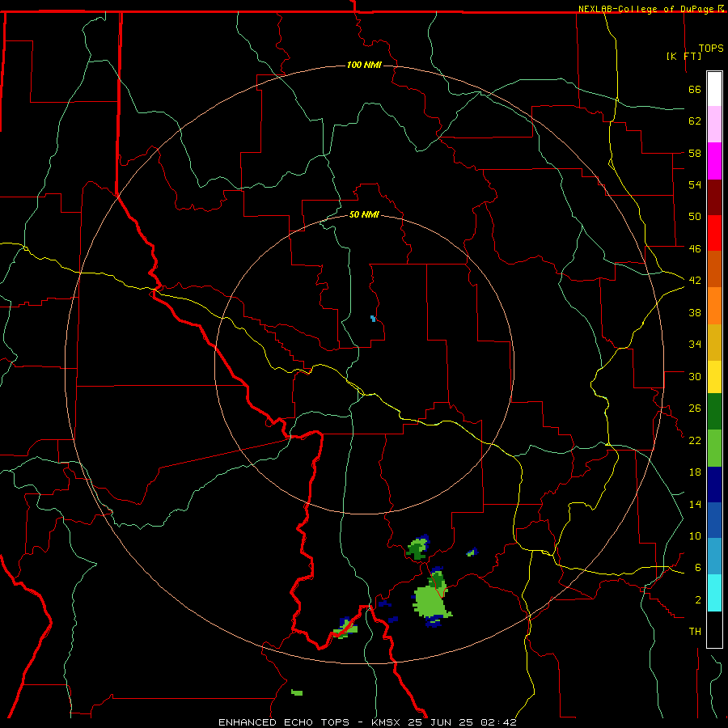Screen dimensions: 728x728
Task: Click the KMSX radar site identifier
Action: click(x=387, y=722)
